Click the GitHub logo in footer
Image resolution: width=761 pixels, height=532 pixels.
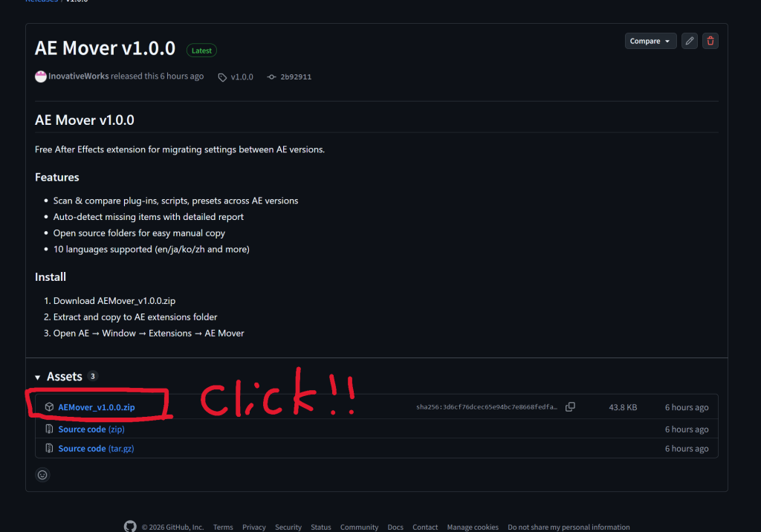(x=130, y=527)
